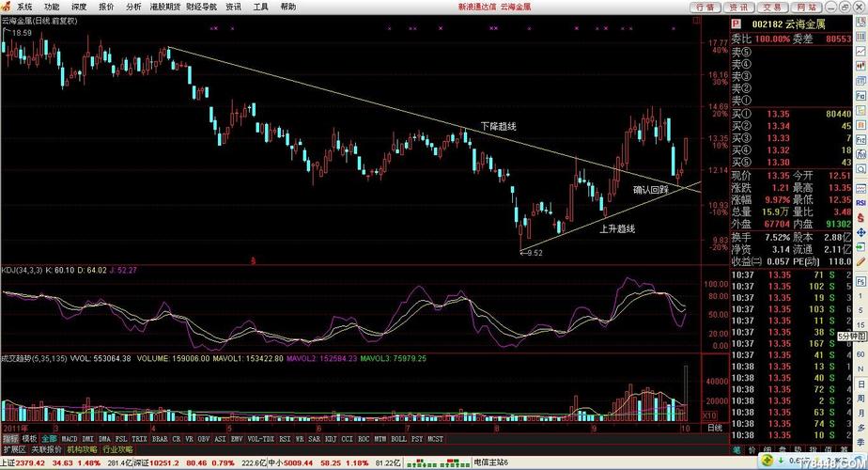This screenshot has width=868, height=470.
Task: Click the 日线 period label
Action: pos(715,427)
